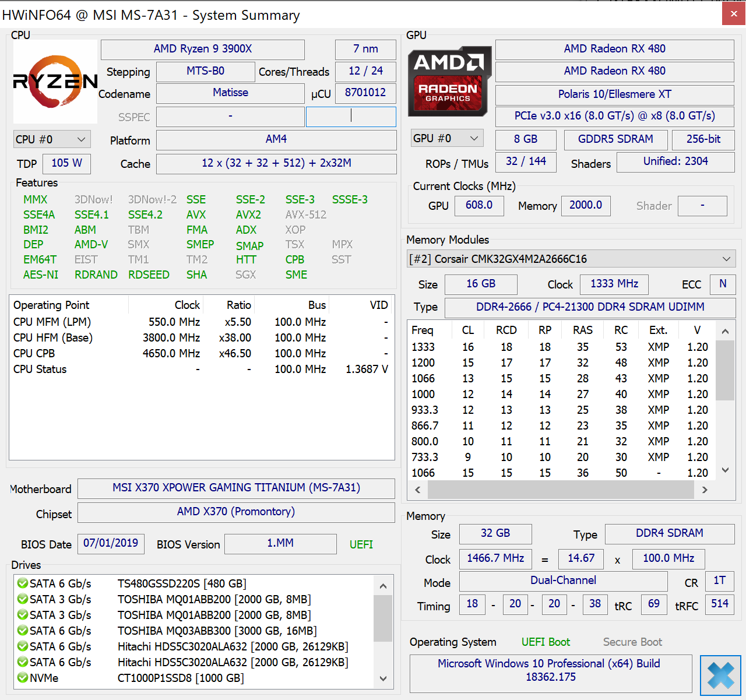Click the AES-NI feature label
The image size is (746, 700).
(x=41, y=275)
